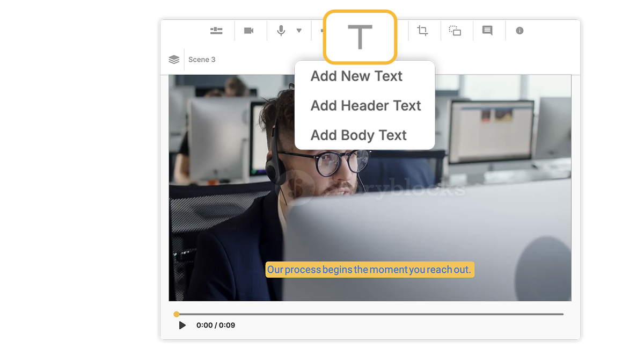Click the microphone voiceover icon
The image size is (644, 362).
(x=280, y=31)
